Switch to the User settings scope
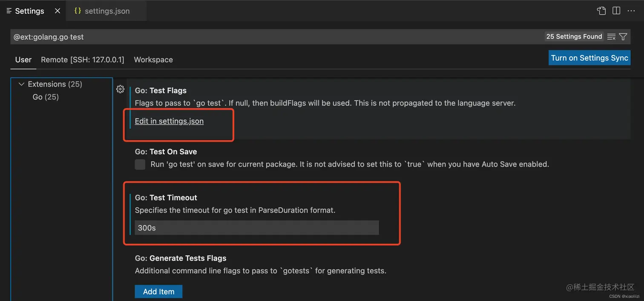 [x=23, y=60]
